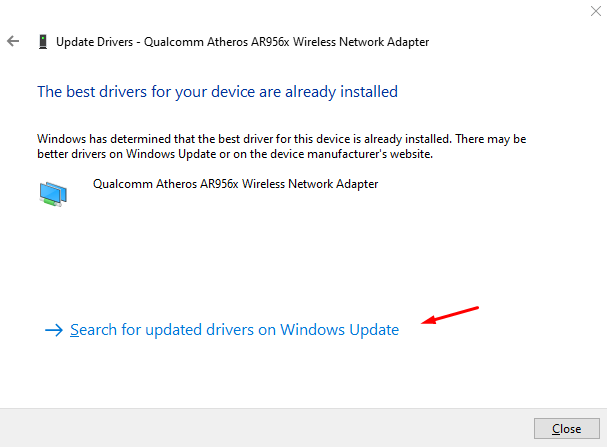The height and width of the screenshot is (447, 607).
Task: Click the blue "best drivers already installed" heading
Action: click(217, 92)
